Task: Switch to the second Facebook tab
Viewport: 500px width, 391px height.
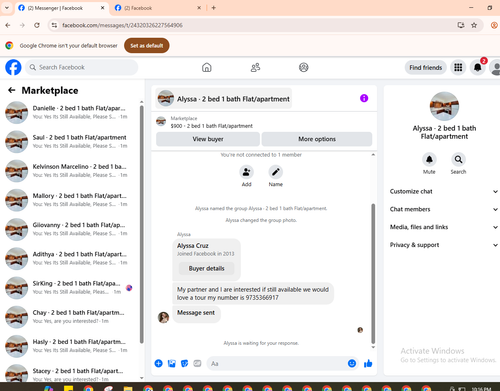Action: [x=157, y=8]
